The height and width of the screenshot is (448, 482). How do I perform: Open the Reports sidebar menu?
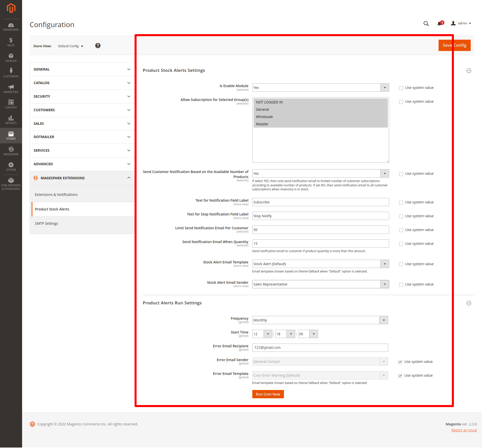pos(11,120)
